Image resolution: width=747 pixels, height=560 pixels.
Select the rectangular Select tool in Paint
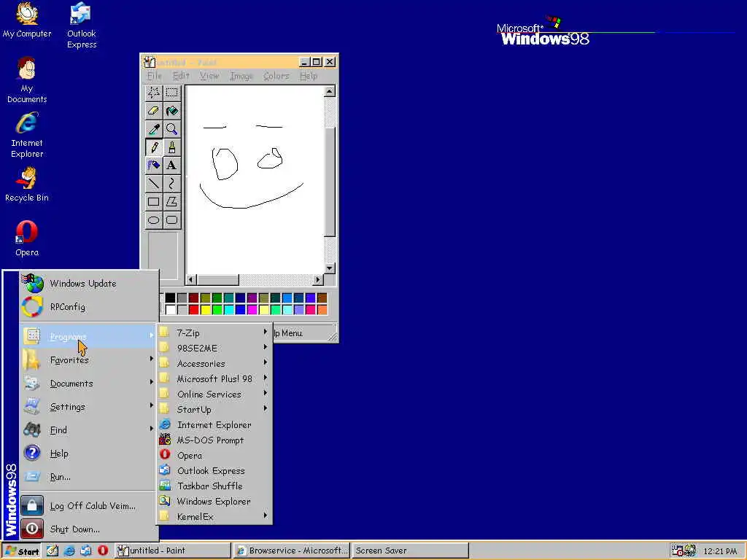(171, 93)
